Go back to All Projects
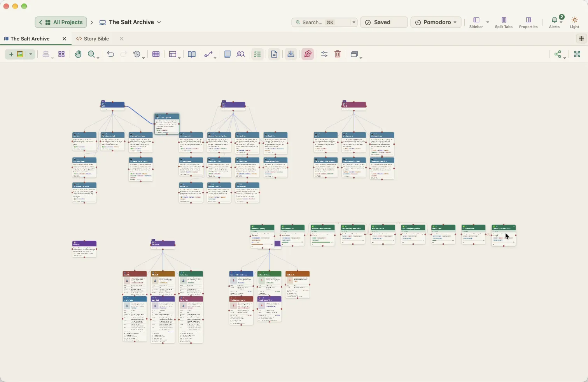 [61, 23]
